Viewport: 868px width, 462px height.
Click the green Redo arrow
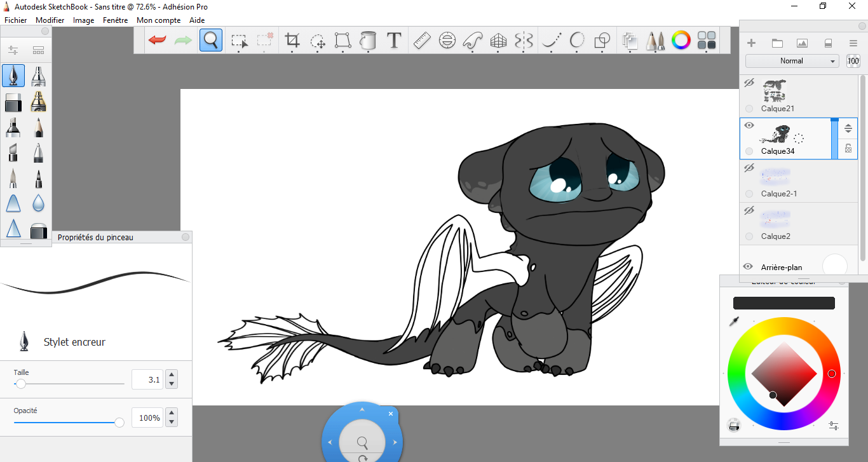pyautogui.click(x=184, y=41)
